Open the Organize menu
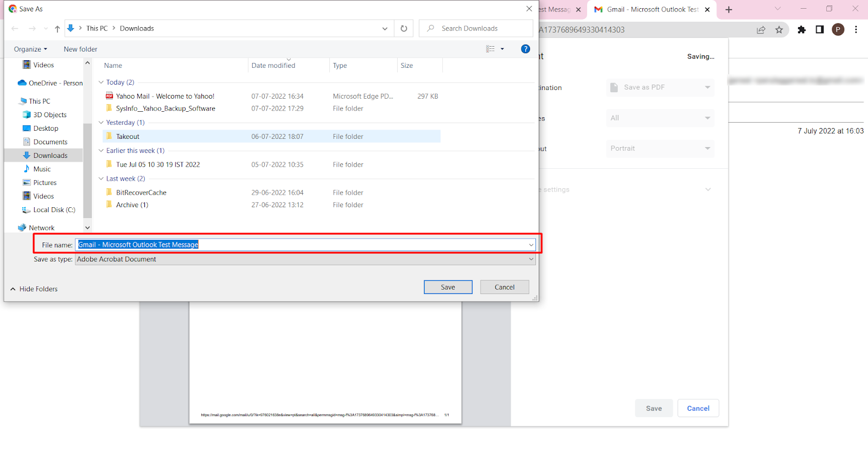Screen dimensions: 868x466 point(30,49)
